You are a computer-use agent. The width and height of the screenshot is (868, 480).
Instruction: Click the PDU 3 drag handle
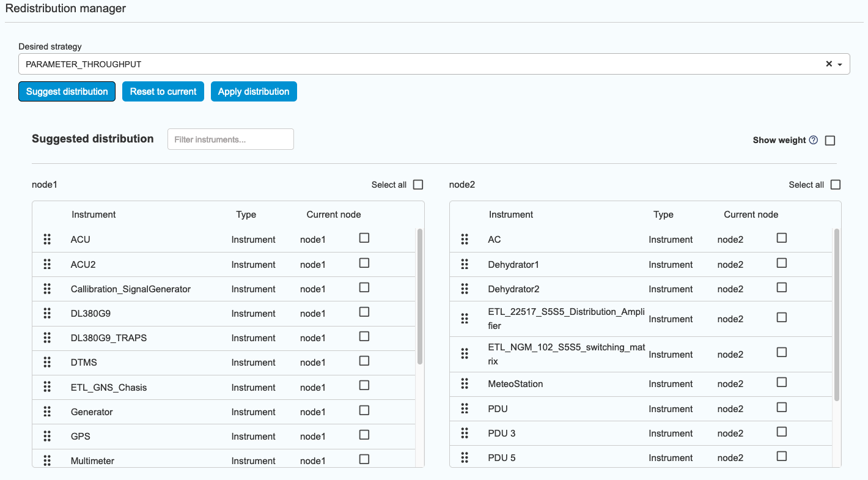click(x=465, y=433)
